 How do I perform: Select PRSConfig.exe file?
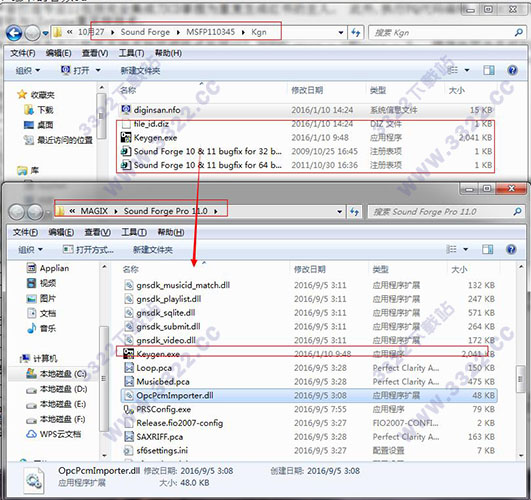coord(309,409)
